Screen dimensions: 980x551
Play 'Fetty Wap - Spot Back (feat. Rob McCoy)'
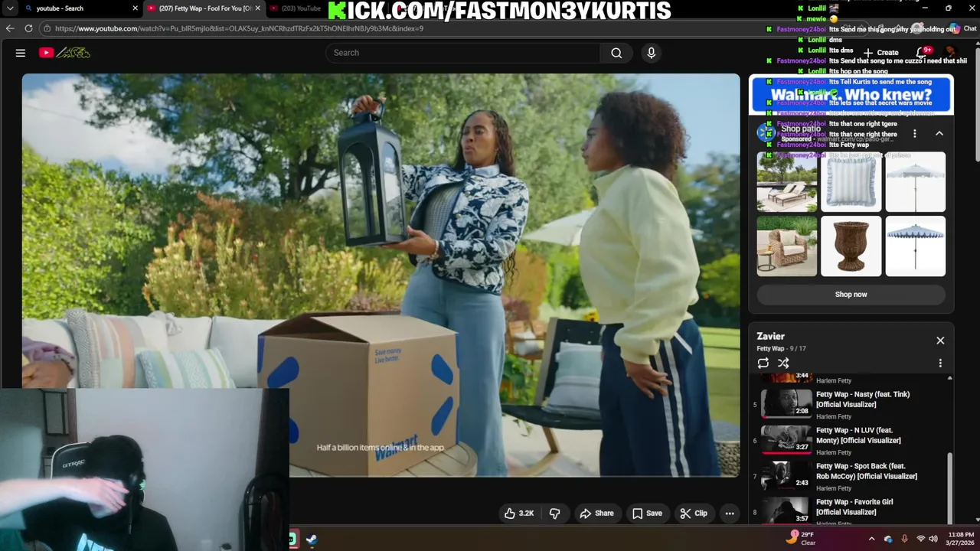pos(867,471)
